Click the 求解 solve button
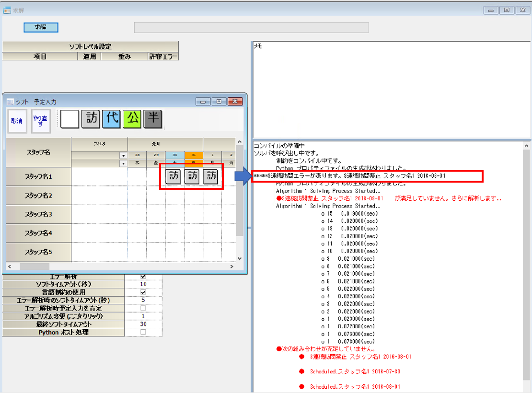This screenshot has height=393, width=532. (x=41, y=27)
